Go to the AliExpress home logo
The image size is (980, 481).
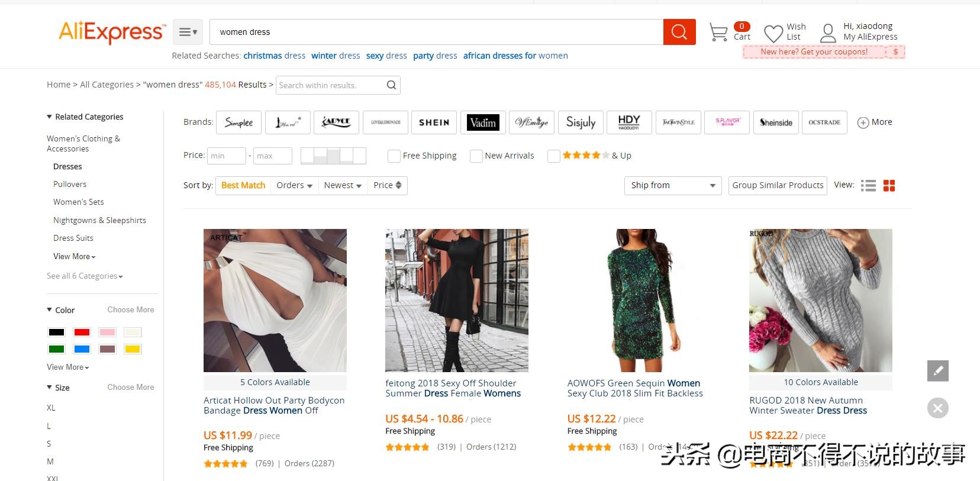point(111,32)
